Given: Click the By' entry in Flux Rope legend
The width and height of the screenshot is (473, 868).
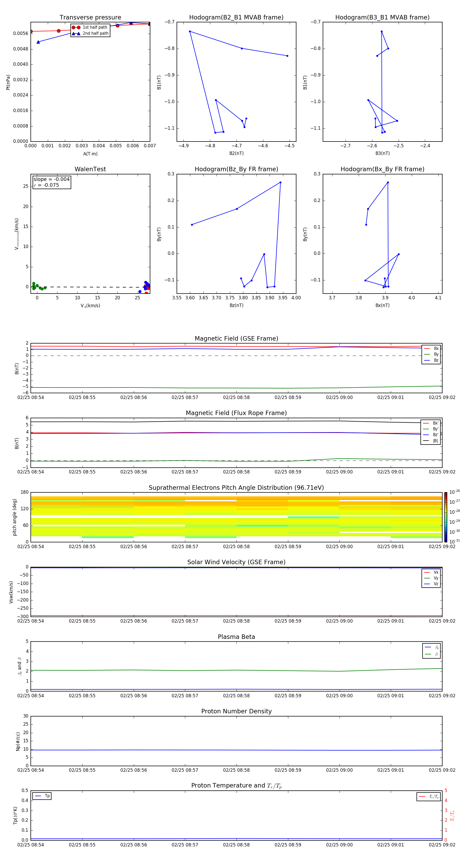Looking at the screenshot, I should [x=431, y=429].
